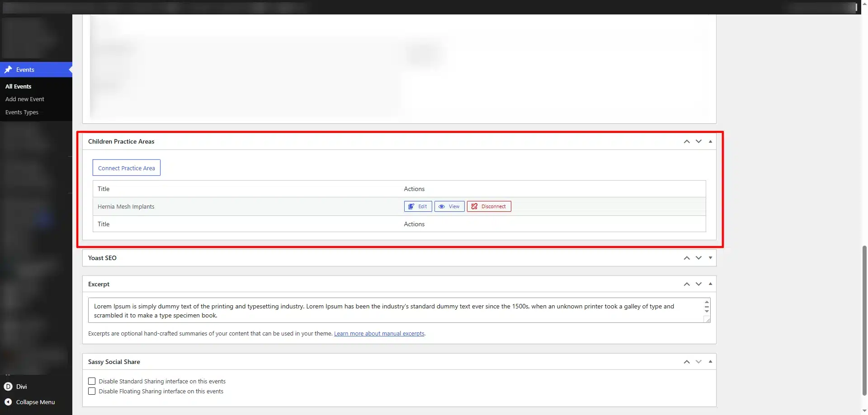Move Yoast SEO panel up
This screenshot has height=415, width=868.
(x=687, y=258)
